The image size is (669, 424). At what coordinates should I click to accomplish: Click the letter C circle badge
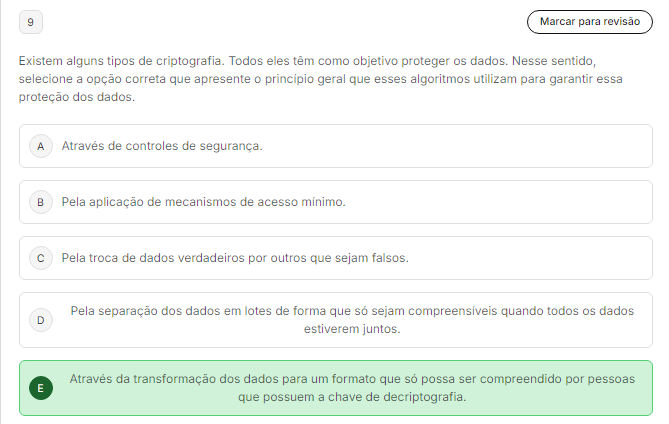tap(41, 258)
